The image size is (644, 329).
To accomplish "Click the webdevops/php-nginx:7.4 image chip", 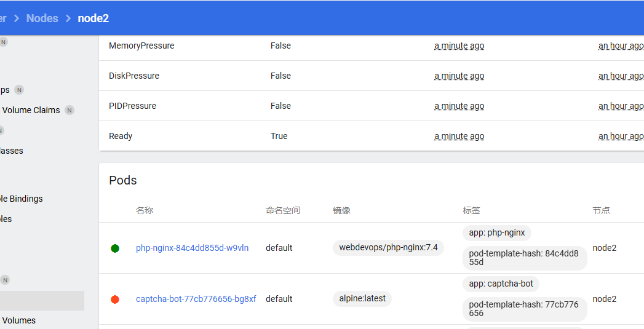I will 388,248.
